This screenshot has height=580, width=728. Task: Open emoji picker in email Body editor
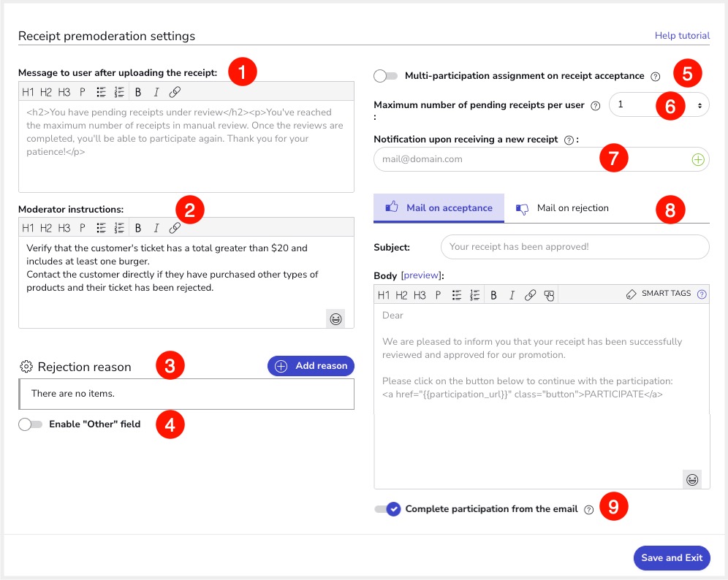point(691,479)
